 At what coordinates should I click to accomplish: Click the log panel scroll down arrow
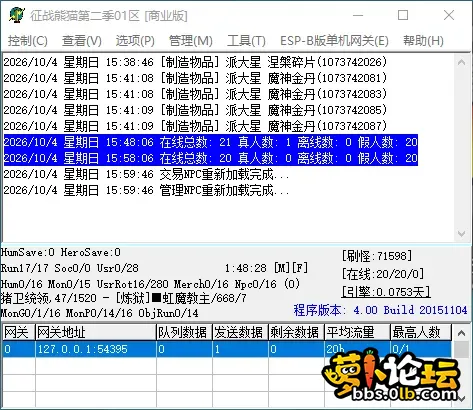(x=461, y=234)
